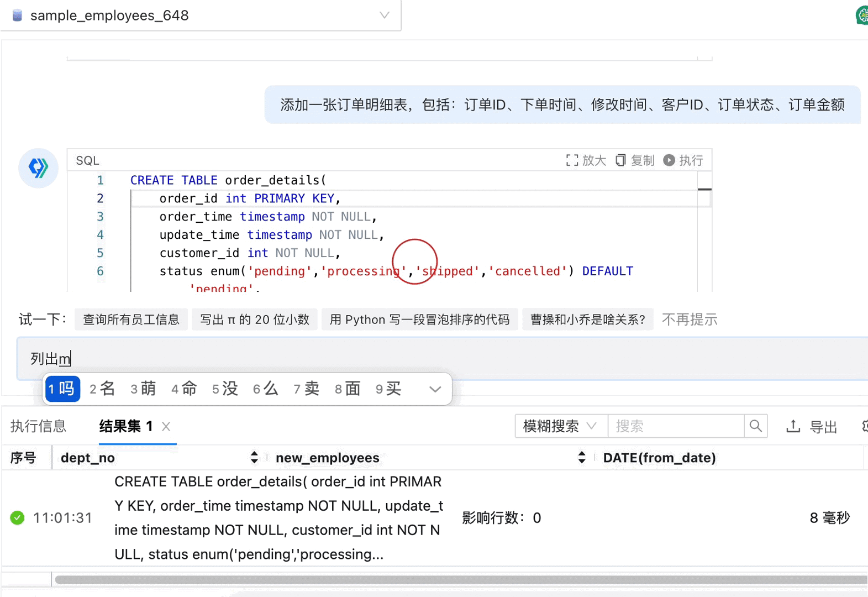Image resolution: width=868 pixels, height=597 pixels.
Task: Click the AI assistant avatar icon
Action: [38, 167]
